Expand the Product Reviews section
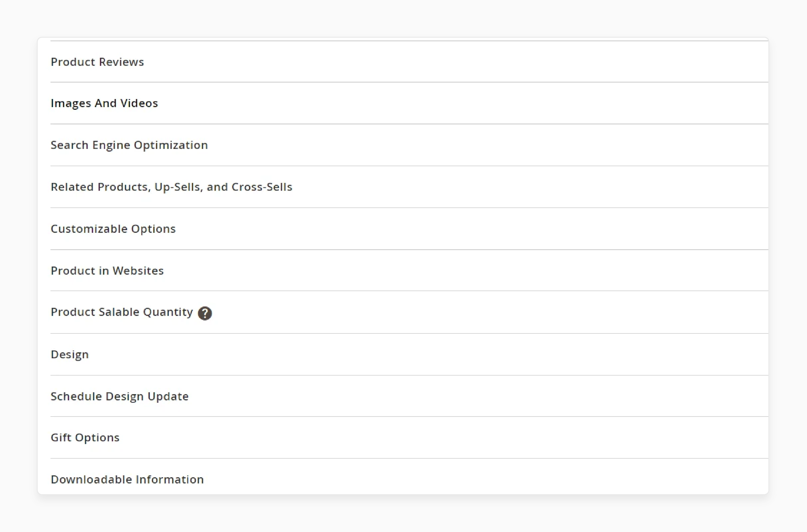Viewport: 807px width, 532px height. click(x=97, y=62)
